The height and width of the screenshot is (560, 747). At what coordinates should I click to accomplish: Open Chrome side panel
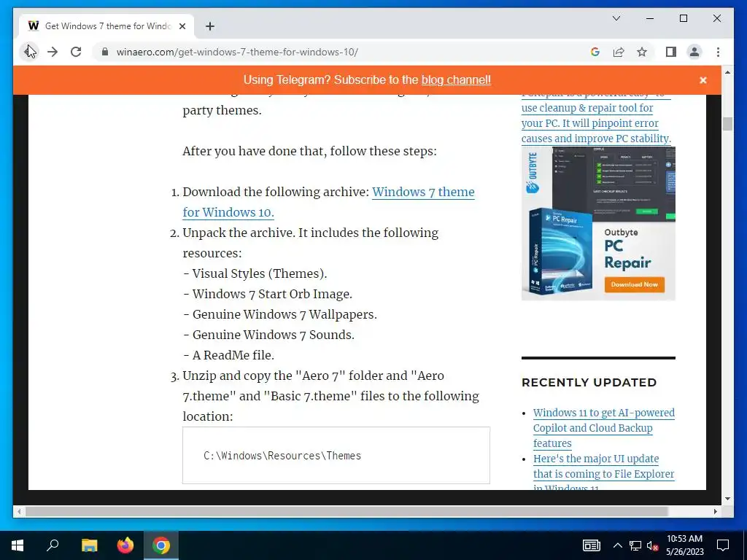tap(671, 52)
